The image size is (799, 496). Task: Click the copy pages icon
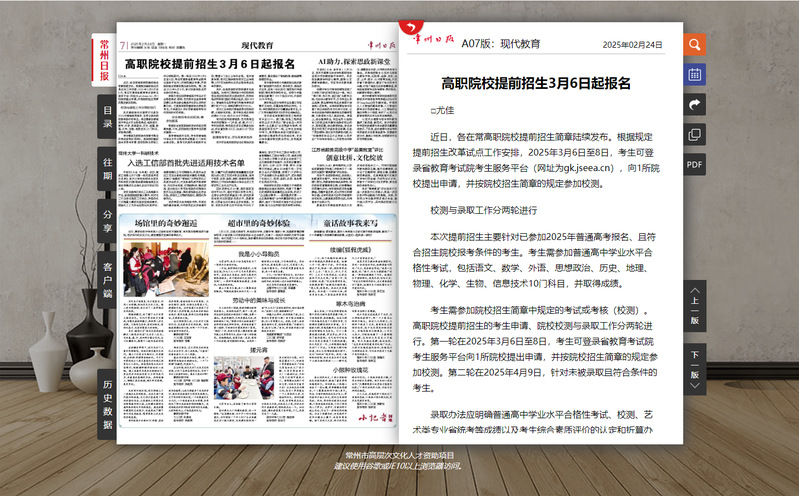(x=694, y=134)
